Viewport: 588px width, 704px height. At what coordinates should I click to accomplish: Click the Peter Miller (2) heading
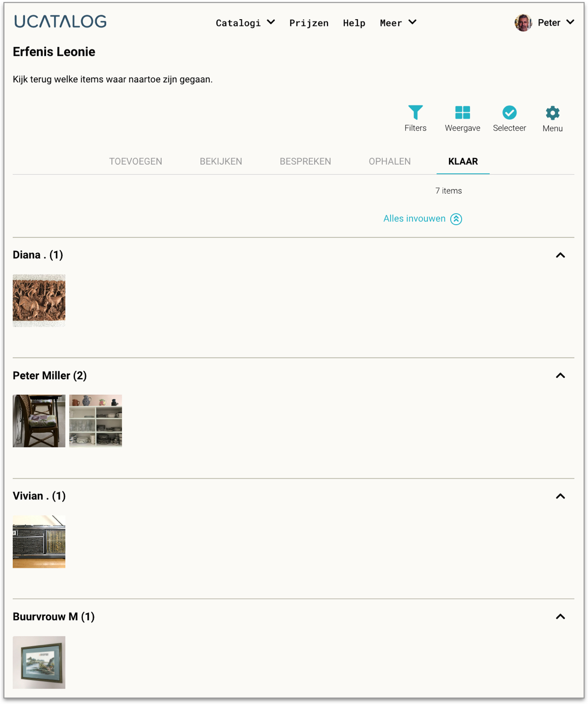49,376
